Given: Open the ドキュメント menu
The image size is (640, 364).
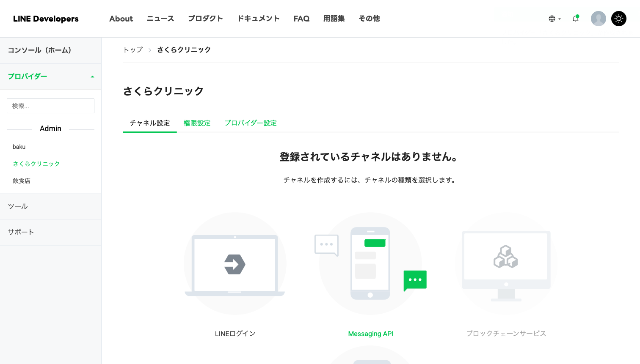Looking at the screenshot, I should click(x=258, y=19).
